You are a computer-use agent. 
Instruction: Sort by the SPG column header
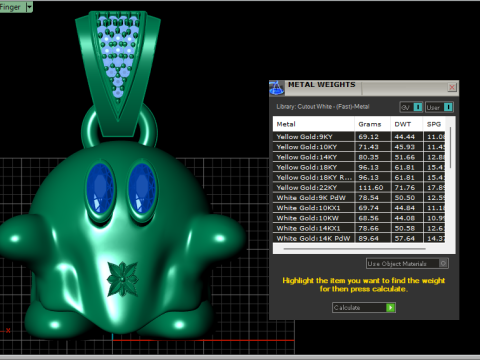[x=434, y=124]
